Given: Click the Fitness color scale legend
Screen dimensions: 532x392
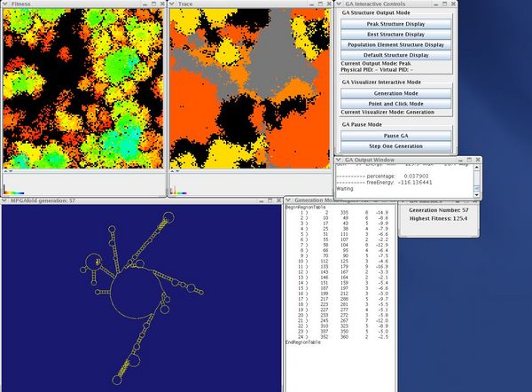Looking at the screenshot, I should point(13,192).
